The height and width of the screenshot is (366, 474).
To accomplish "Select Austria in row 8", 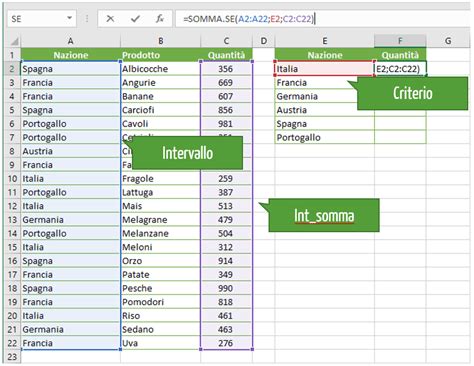I will click(70, 151).
